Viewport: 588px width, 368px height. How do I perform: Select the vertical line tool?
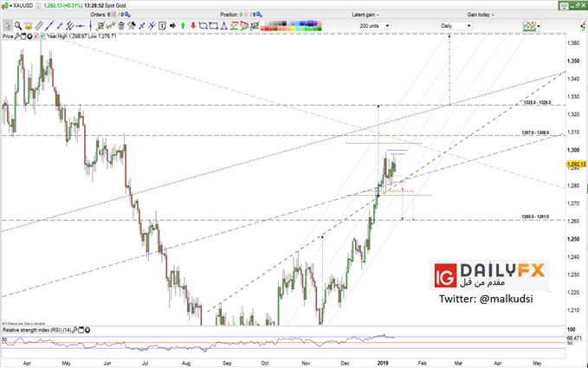click(90, 26)
